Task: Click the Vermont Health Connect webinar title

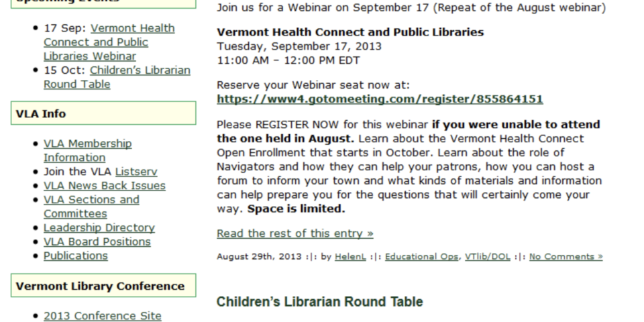Action: (350, 32)
